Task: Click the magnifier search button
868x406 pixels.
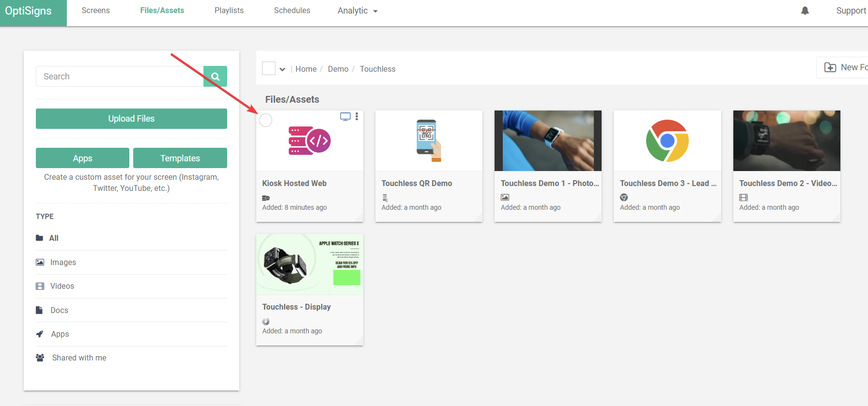Action: (216, 77)
